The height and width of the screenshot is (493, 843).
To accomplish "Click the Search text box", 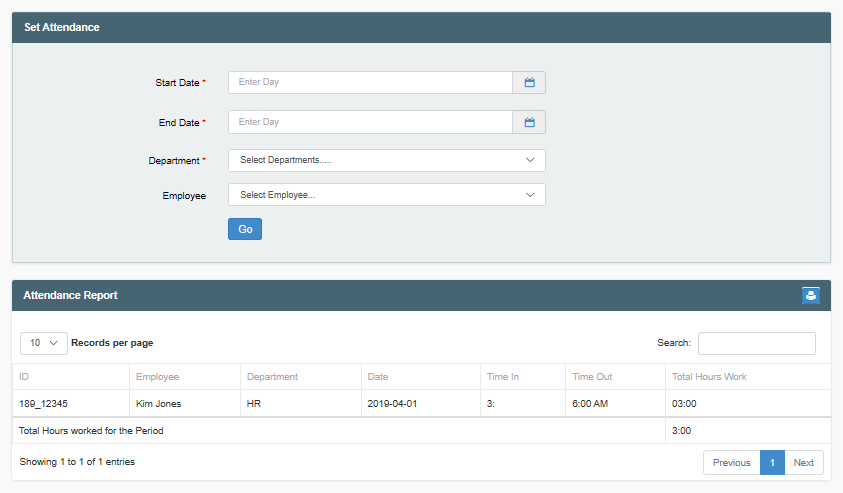I will pos(756,343).
